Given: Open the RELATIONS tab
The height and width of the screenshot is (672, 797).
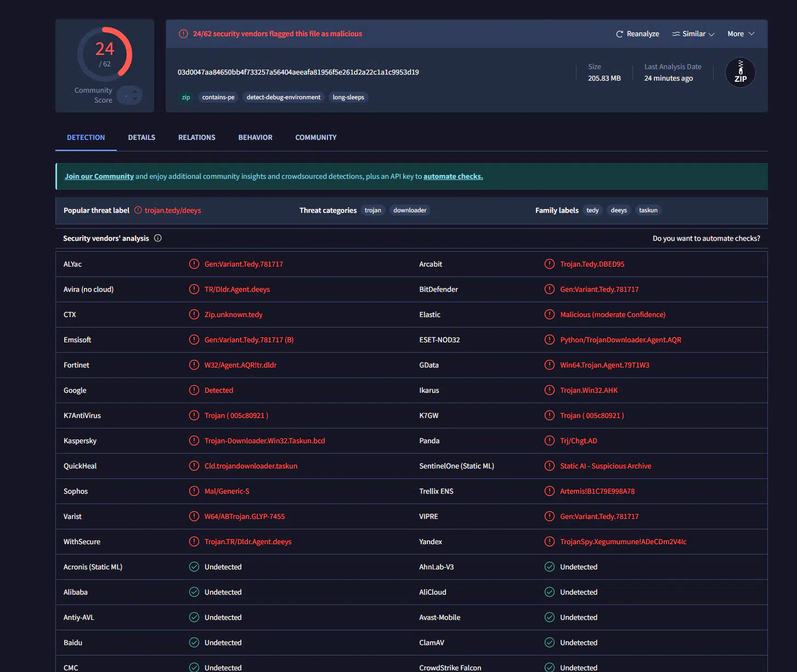Looking at the screenshot, I should pos(197,138).
